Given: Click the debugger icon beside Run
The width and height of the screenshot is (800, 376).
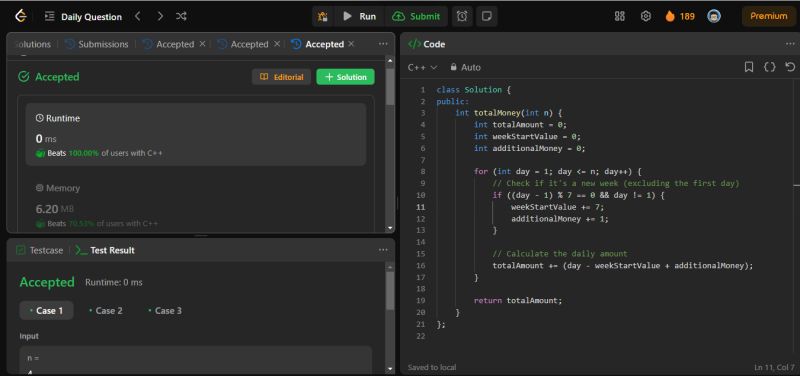Looking at the screenshot, I should point(322,16).
